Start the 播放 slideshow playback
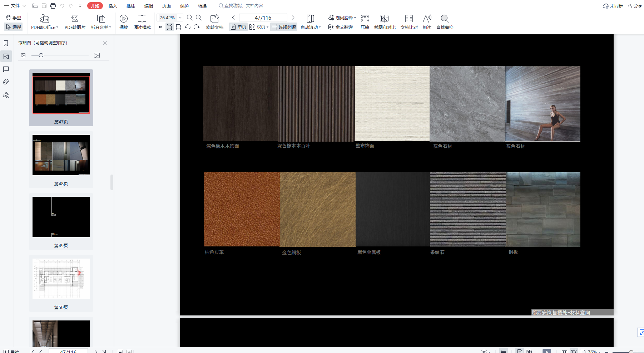Image resolution: width=644 pixels, height=353 pixels. 124,22
